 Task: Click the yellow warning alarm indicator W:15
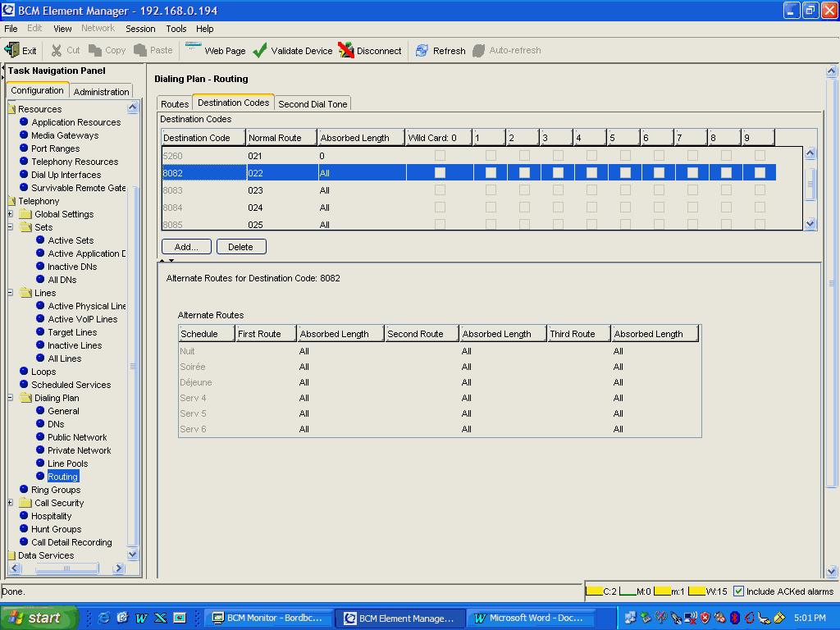coord(696,591)
